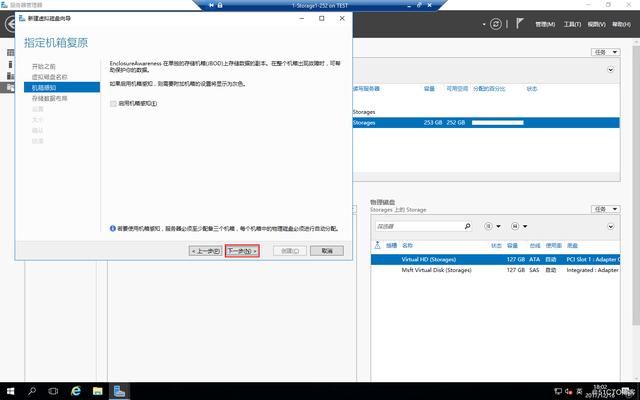The width and height of the screenshot is (640, 400).
Task: Expand the storage pools panel chevron
Action: point(611,69)
